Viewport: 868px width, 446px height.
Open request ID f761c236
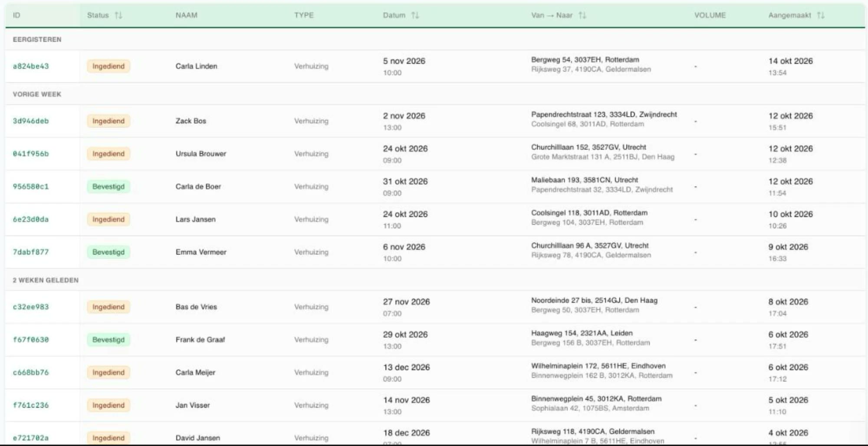coord(31,405)
